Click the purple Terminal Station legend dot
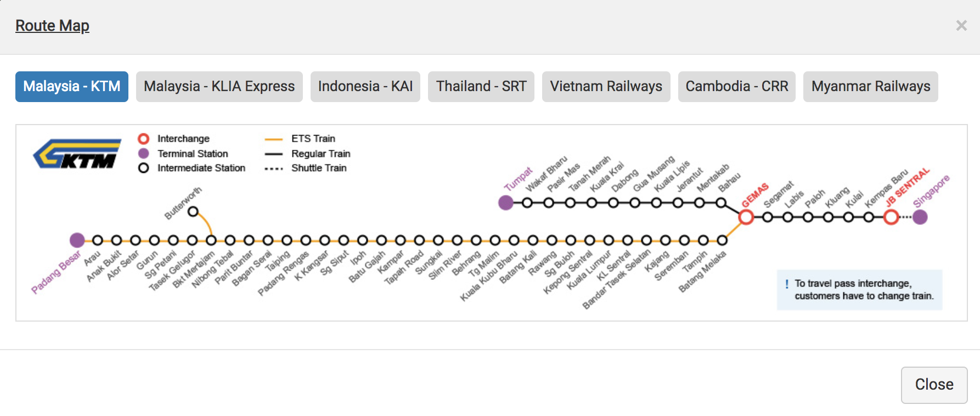980x416 pixels. [144, 153]
